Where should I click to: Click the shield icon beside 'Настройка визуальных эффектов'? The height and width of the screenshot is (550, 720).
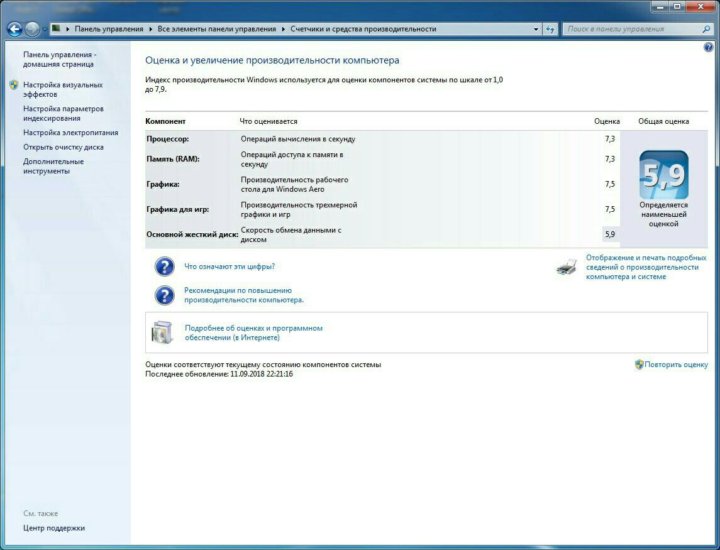tap(13, 86)
